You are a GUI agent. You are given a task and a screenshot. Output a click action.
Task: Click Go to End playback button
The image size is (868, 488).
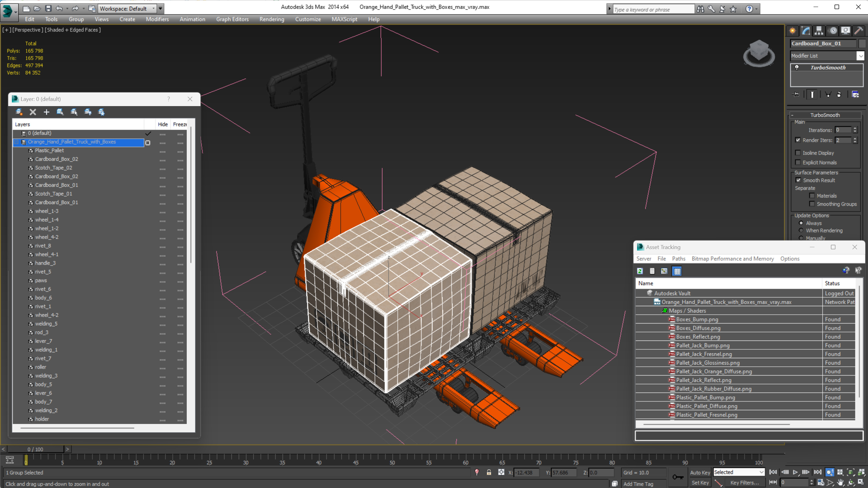(x=817, y=472)
